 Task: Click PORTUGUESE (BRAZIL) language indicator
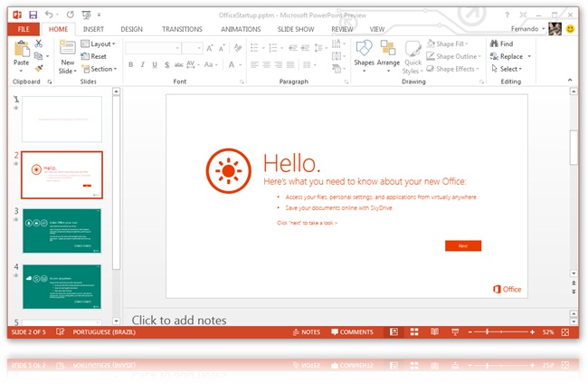coord(104,331)
